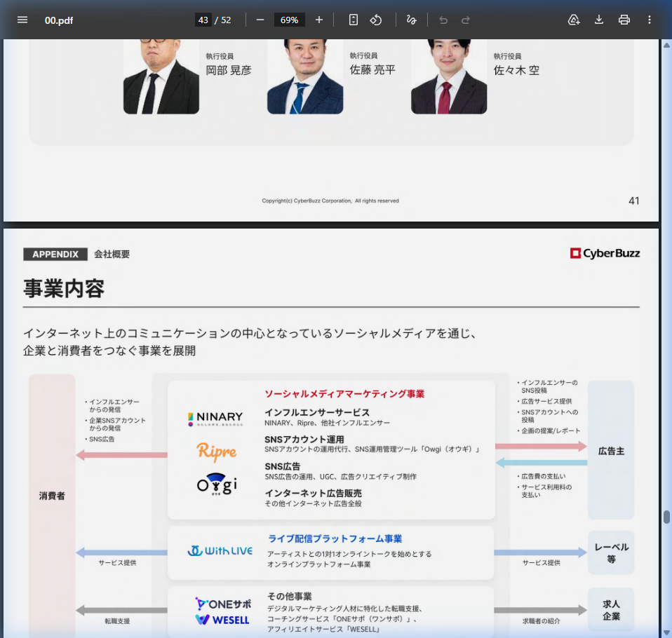
Task: Click the NINARY brand logo
Action: pos(214,415)
